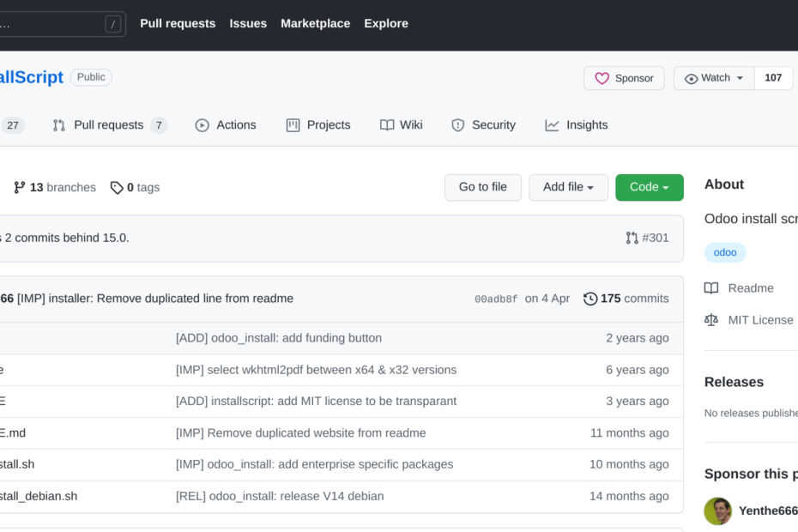
Task: Click the Go to file button
Action: [x=482, y=187]
